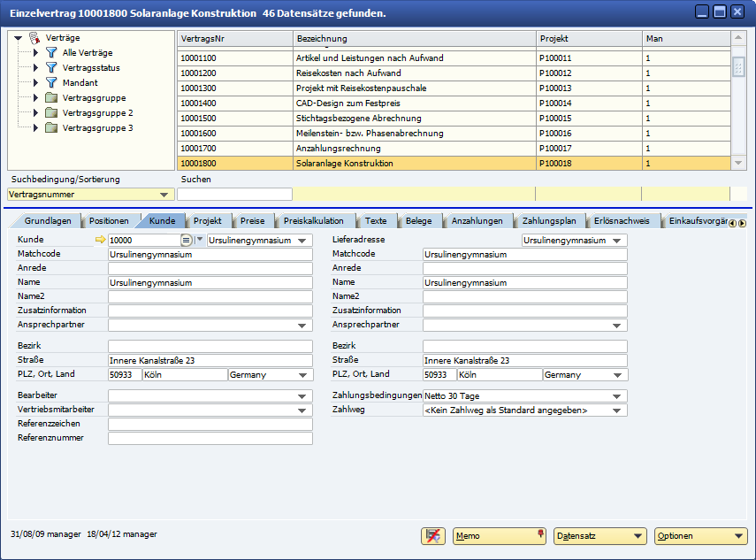Click the Memo button
The image size is (756, 560).
(499, 536)
